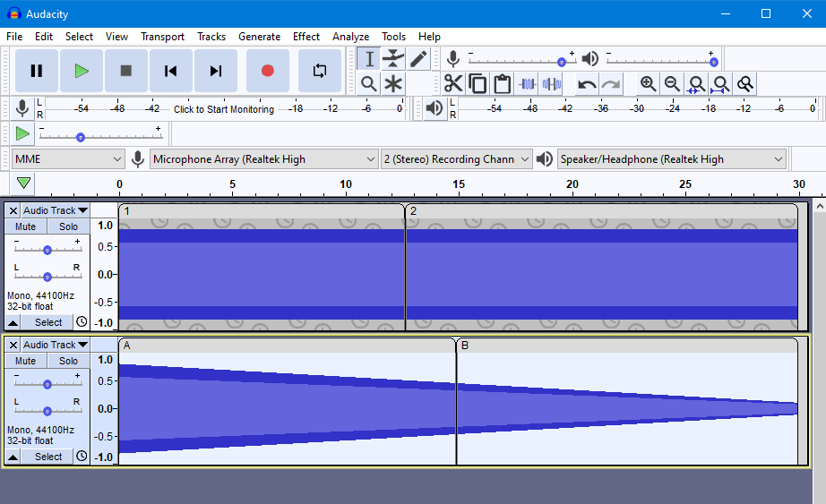This screenshot has height=504, width=826.
Task: Click the Zoom Out icon
Action: (x=672, y=84)
